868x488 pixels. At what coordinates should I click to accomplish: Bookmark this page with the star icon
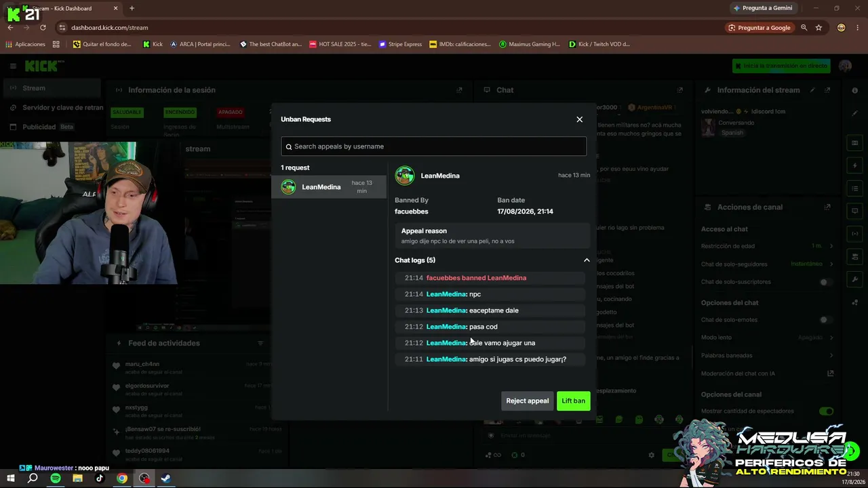click(818, 28)
